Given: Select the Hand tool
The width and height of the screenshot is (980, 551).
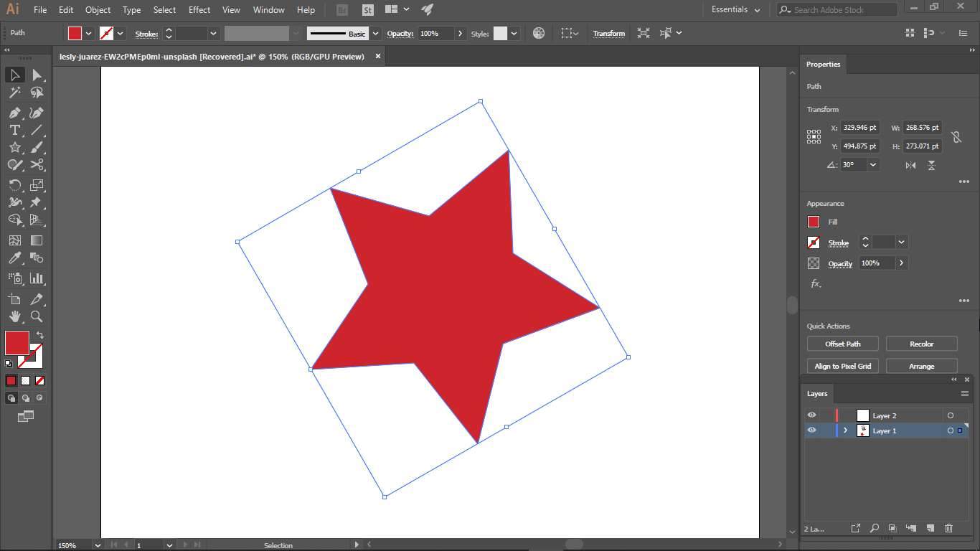Looking at the screenshot, I should 14,316.
